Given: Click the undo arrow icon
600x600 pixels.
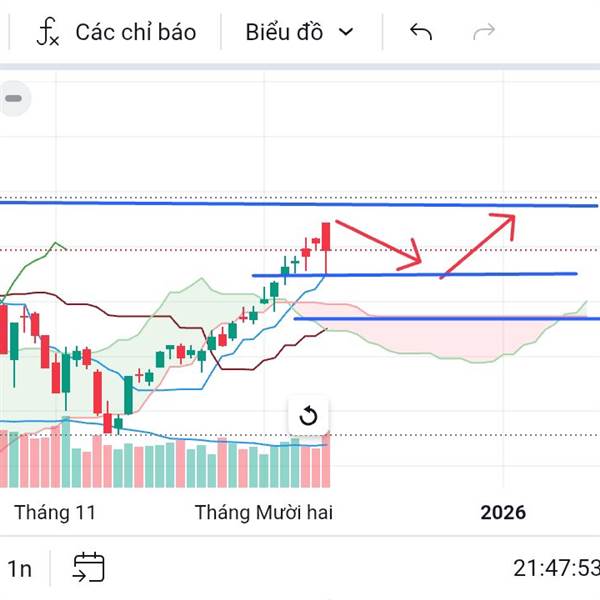Looking at the screenshot, I should [421, 32].
